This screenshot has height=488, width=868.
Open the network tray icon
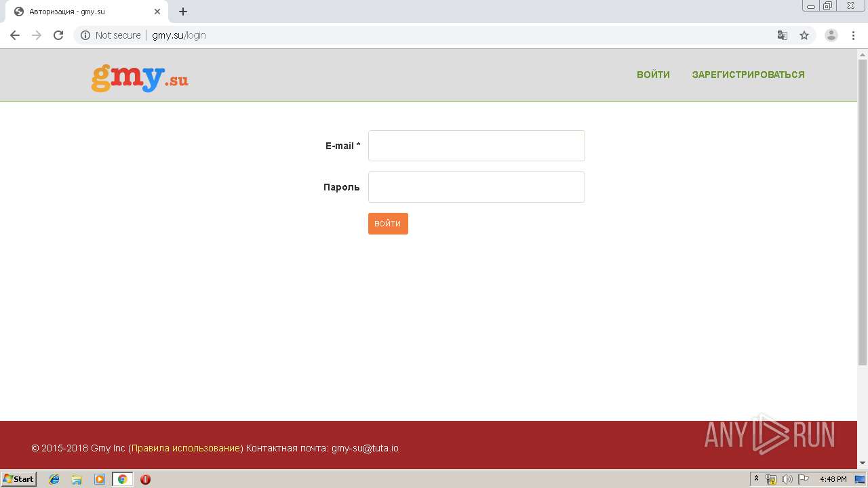771,479
